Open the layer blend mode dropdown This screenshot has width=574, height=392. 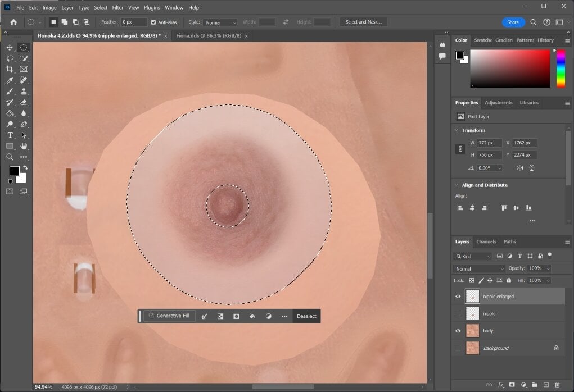479,269
